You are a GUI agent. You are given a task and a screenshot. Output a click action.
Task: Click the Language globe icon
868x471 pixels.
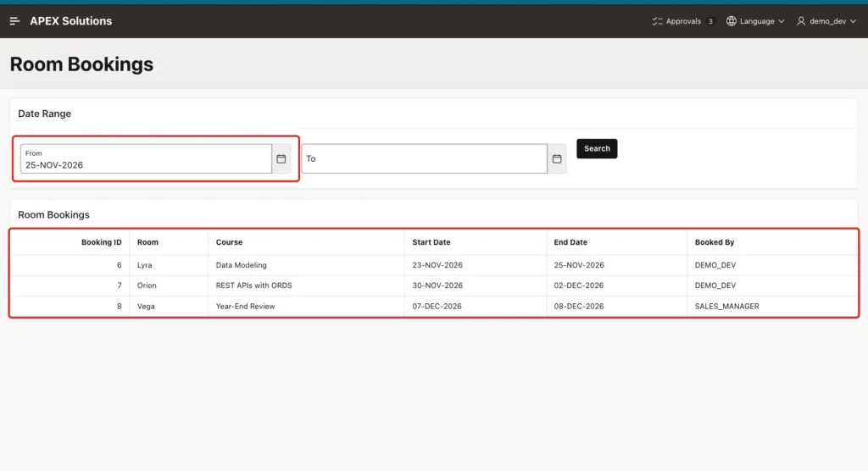click(x=732, y=21)
